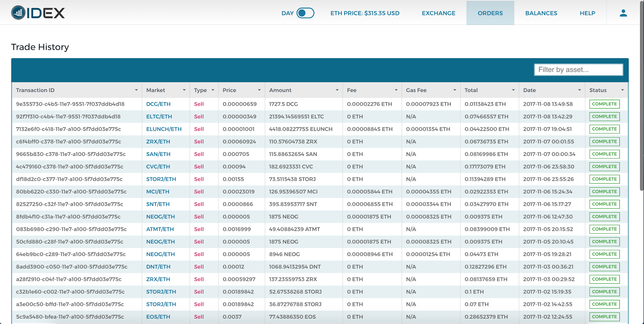Open the DCG/ETH market link
Image resolution: width=644 pixels, height=324 pixels.
click(x=158, y=104)
